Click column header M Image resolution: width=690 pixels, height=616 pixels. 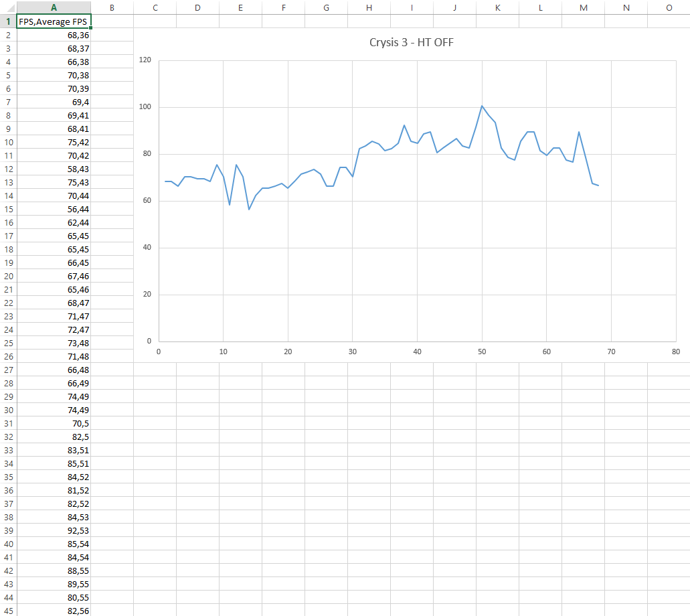point(583,7)
